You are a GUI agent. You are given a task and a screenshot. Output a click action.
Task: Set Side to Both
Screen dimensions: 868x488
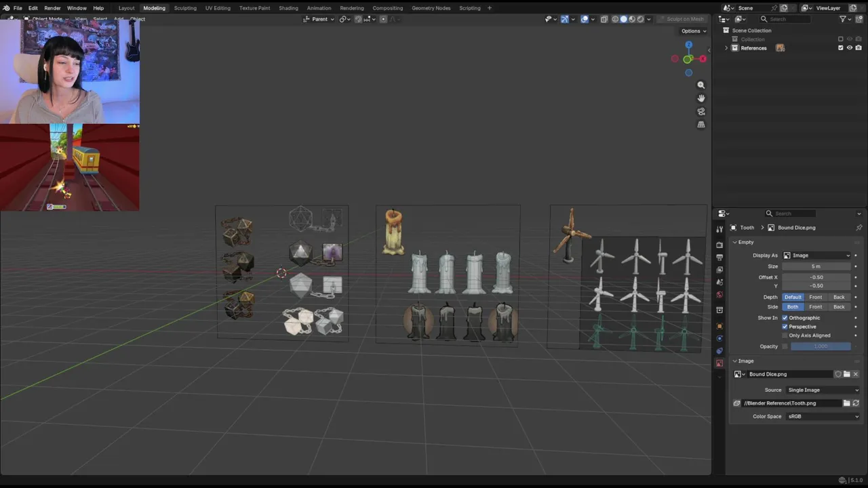793,307
